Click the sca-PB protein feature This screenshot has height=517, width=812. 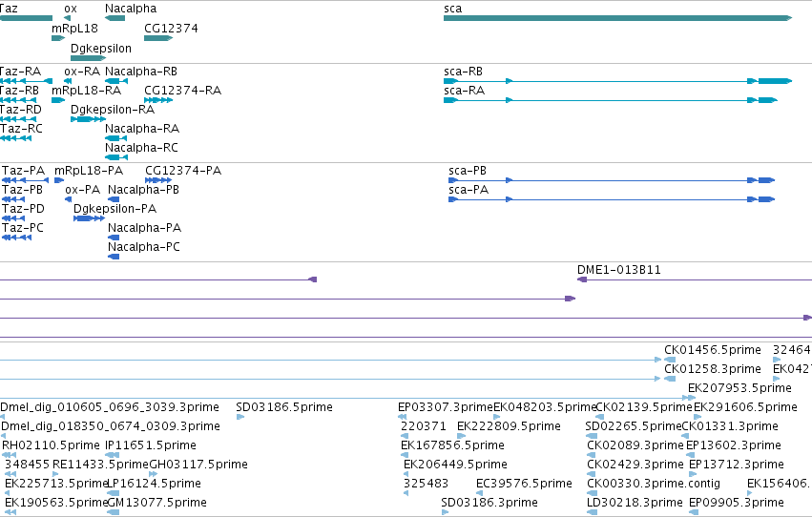click(612, 180)
